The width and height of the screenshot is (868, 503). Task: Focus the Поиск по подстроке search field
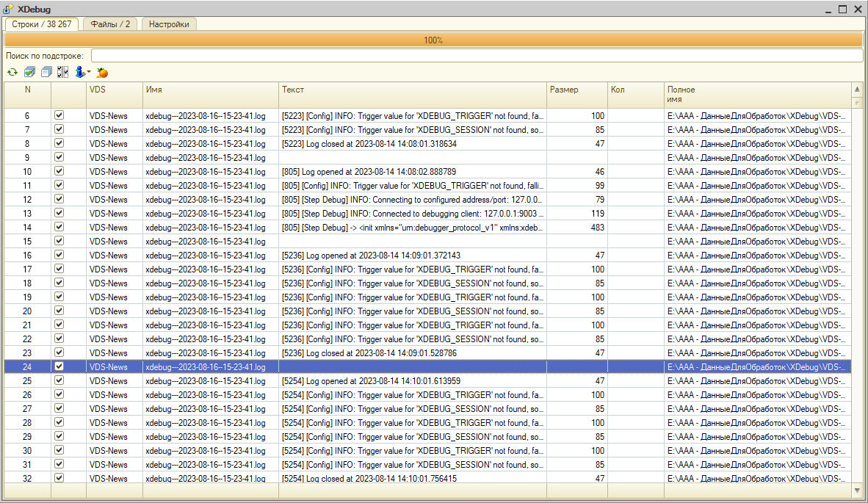[x=477, y=56]
